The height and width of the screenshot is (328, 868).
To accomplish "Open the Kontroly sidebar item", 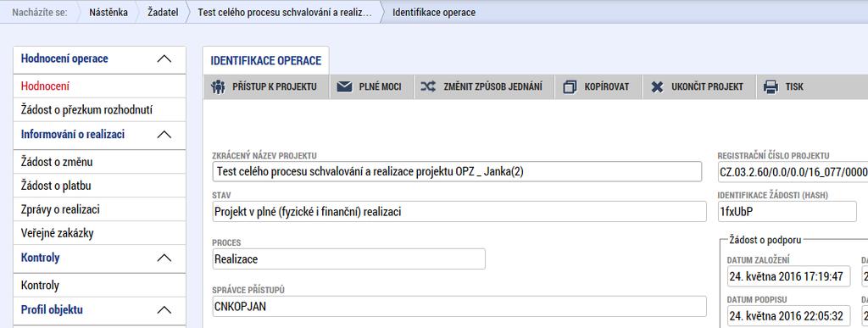I will tap(99, 286).
